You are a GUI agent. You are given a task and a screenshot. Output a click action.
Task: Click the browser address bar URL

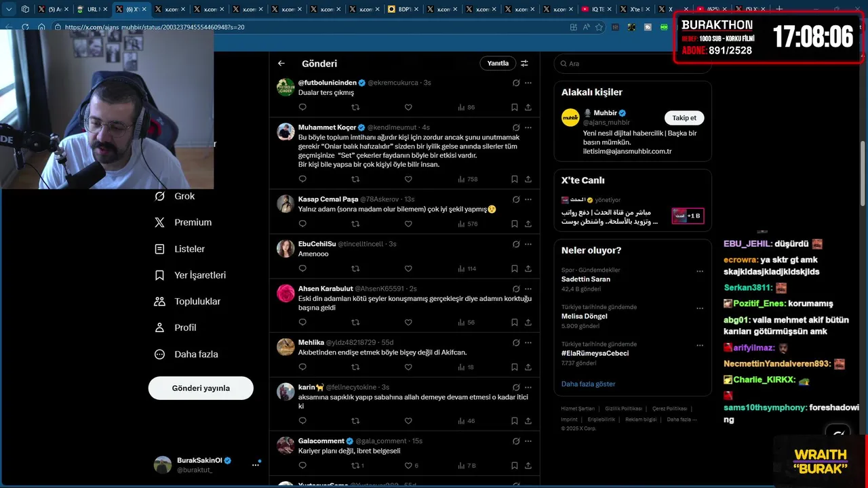155,27
